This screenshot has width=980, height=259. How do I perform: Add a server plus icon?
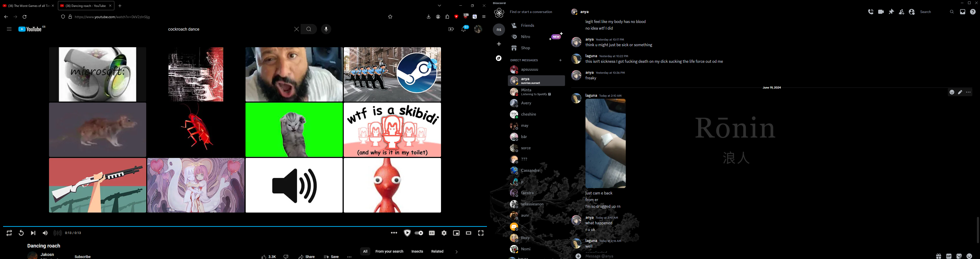pos(499,44)
